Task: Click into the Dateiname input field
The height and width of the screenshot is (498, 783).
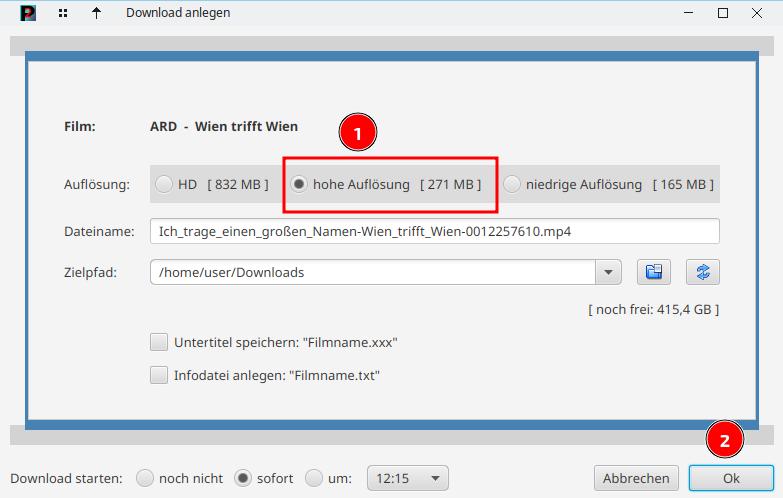Action: (434, 231)
